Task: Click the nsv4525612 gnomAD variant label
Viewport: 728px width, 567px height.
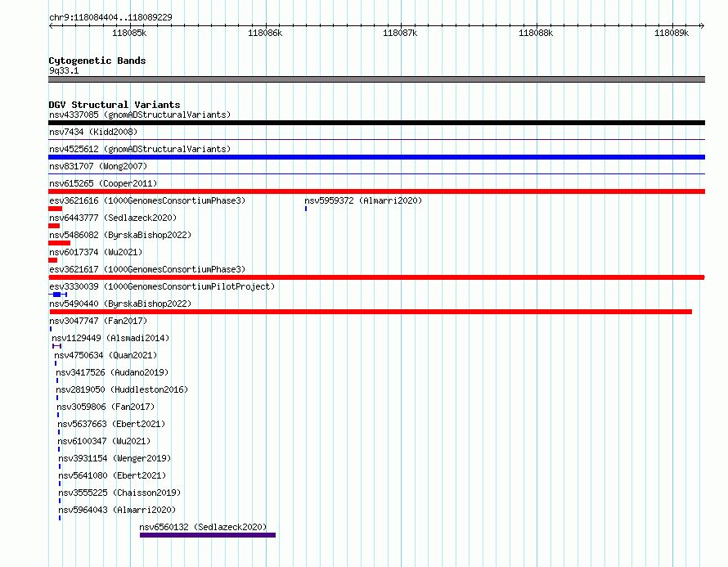Action: pos(140,149)
